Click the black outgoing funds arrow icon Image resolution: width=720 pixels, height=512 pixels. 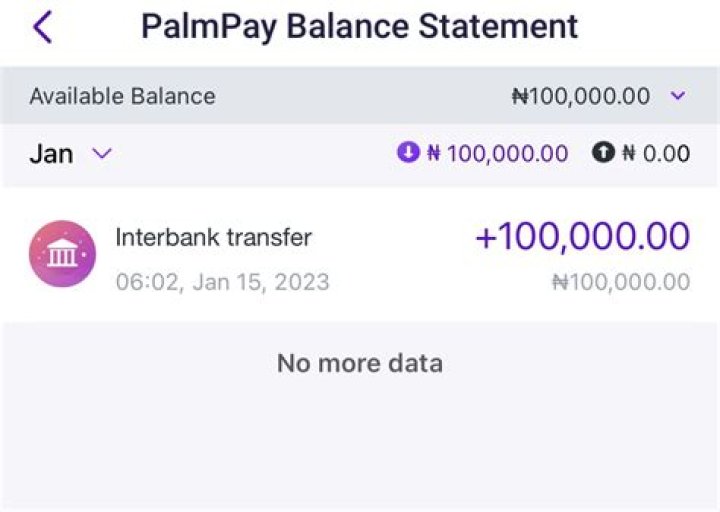pos(603,153)
